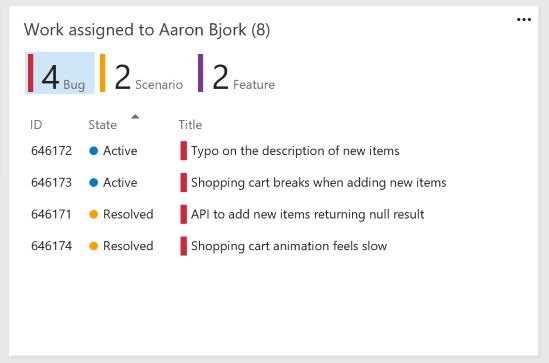Open work item 646174
Image resolution: width=549 pixels, height=363 pixels.
click(x=51, y=246)
